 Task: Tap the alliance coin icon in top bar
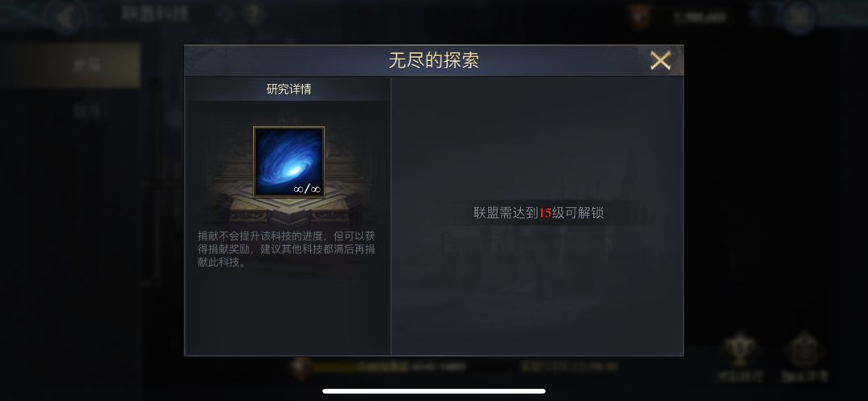(x=640, y=16)
